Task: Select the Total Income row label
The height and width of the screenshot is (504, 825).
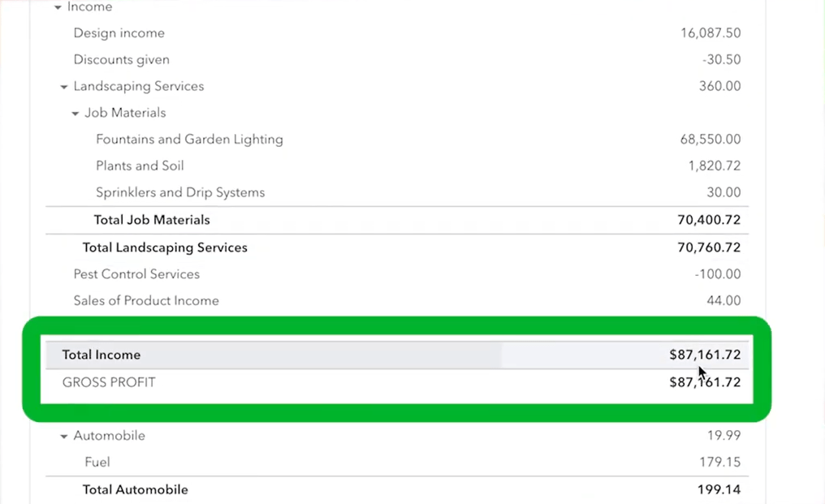Action: pyautogui.click(x=102, y=355)
